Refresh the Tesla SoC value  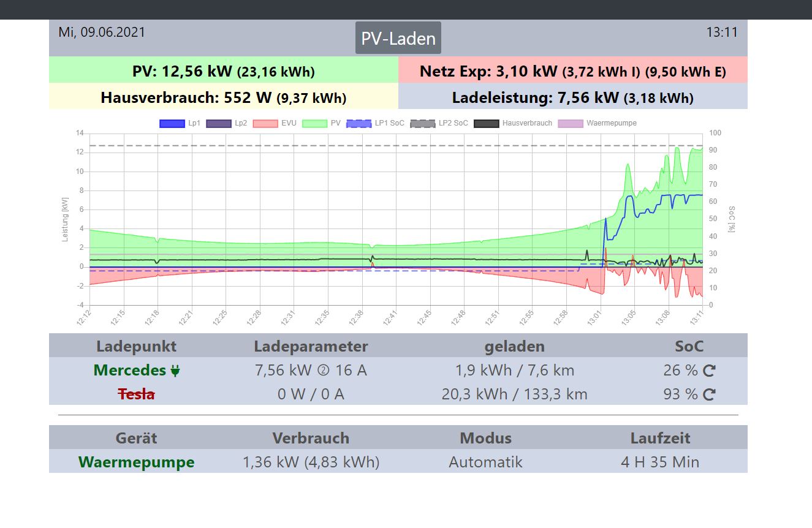[709, 395]
